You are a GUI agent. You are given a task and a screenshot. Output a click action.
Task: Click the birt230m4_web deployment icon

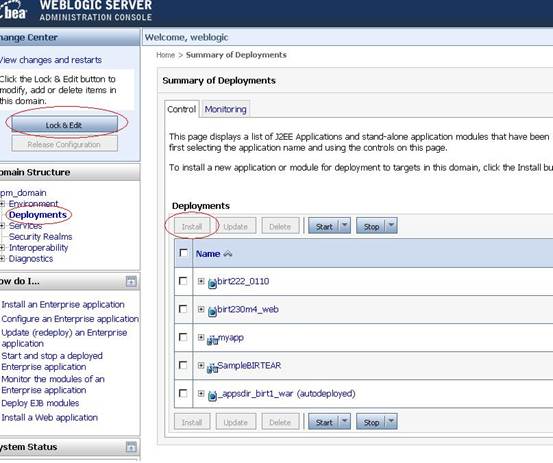coord(212,311)
